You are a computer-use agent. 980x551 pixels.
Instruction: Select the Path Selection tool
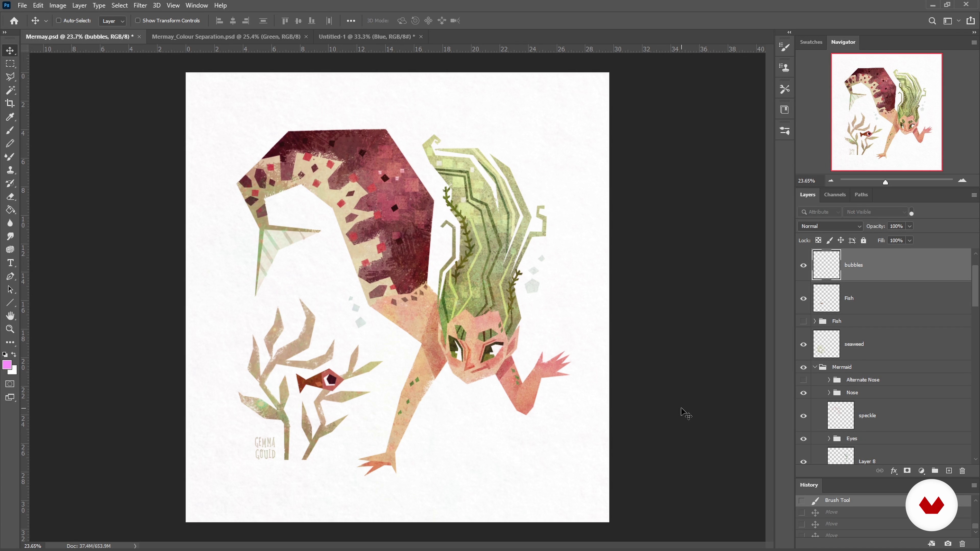pos(10,290)
